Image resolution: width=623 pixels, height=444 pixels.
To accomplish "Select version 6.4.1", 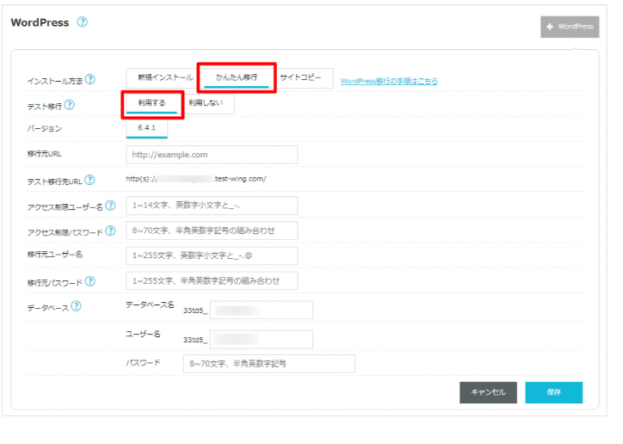I will (x=147, y=129).
